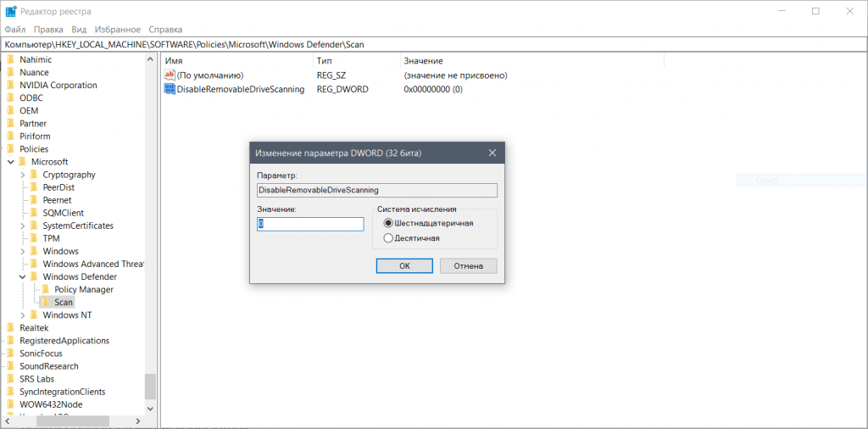Expand the Windows tree node

pyautogui.click(x=22, y=251)
